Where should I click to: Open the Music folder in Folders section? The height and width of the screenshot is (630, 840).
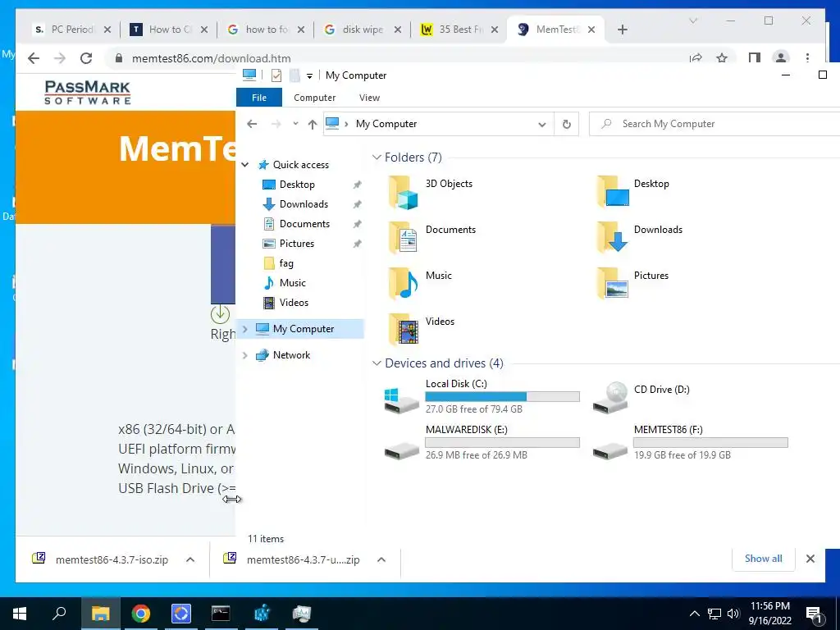coord(404,284)
